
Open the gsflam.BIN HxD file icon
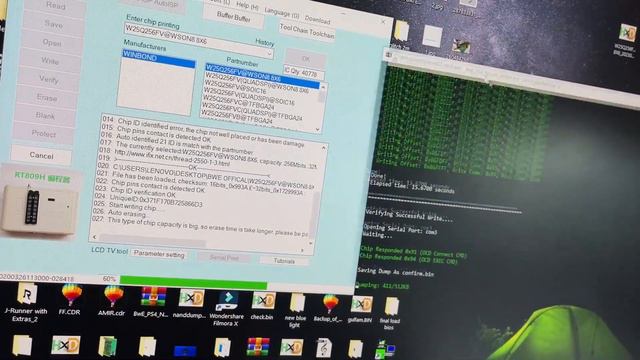[360, 309]
